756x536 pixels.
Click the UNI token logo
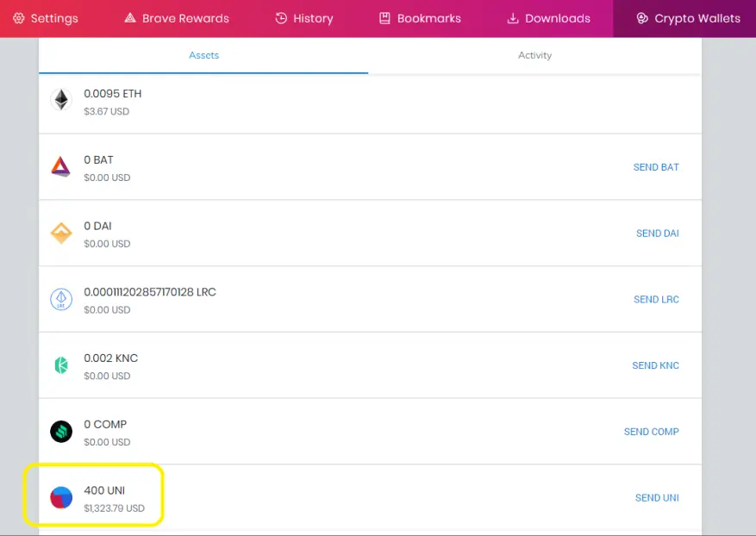61,497
